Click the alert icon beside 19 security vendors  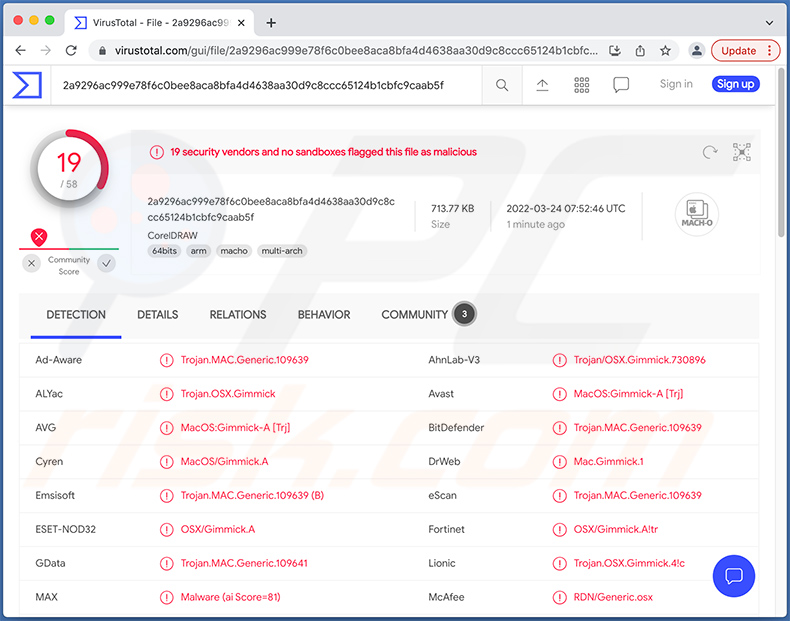[157, 152]
